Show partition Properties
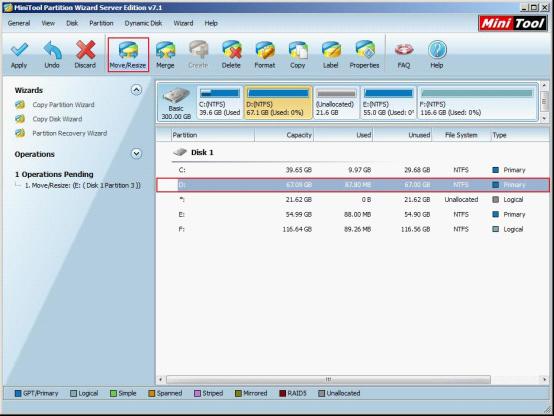554x416 pixels. click(x=364, y=54)
